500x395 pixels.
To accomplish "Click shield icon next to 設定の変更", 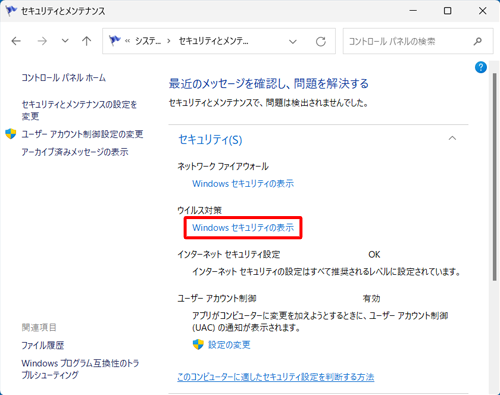I will [198, 344].
